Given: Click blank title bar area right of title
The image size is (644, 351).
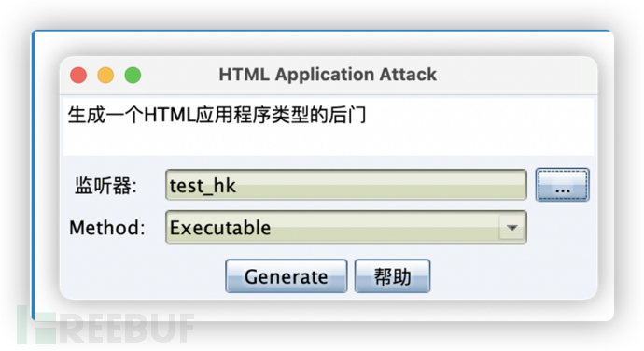Looking at the screenshot, I should (513, 75).
